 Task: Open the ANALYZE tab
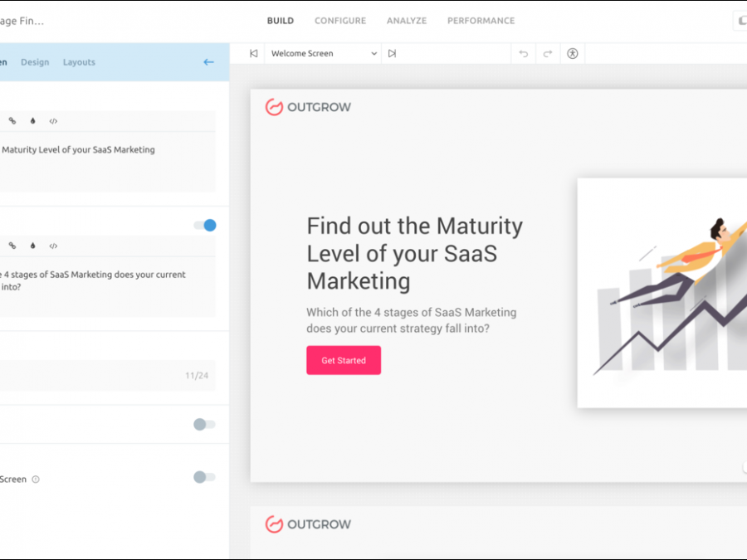pos(407,21)
